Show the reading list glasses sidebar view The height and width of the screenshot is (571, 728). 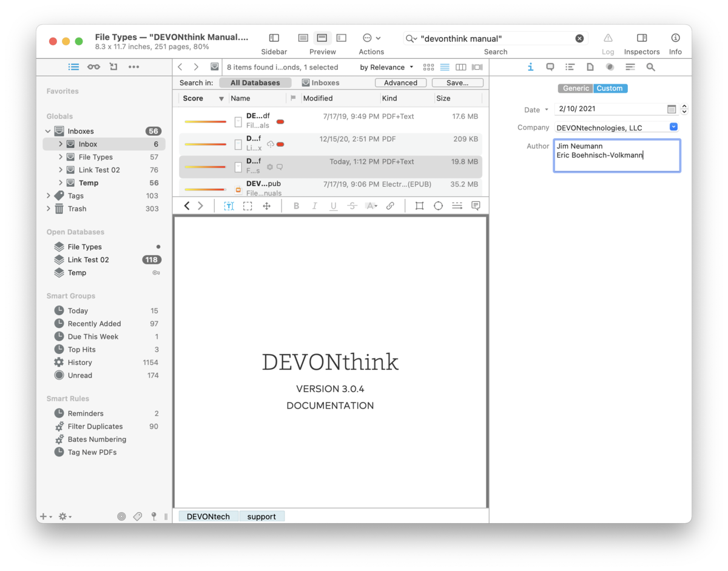click(93, 67)
